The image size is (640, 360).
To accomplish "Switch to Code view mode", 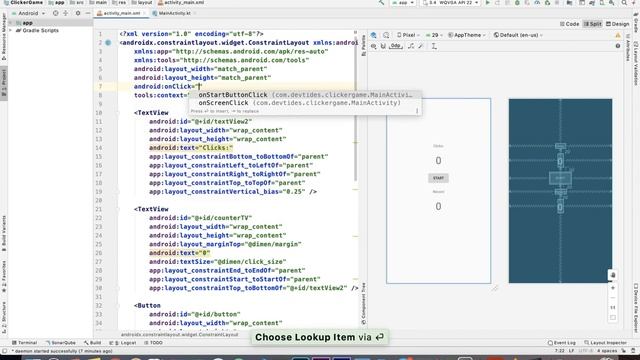I will tap(569, 24).
